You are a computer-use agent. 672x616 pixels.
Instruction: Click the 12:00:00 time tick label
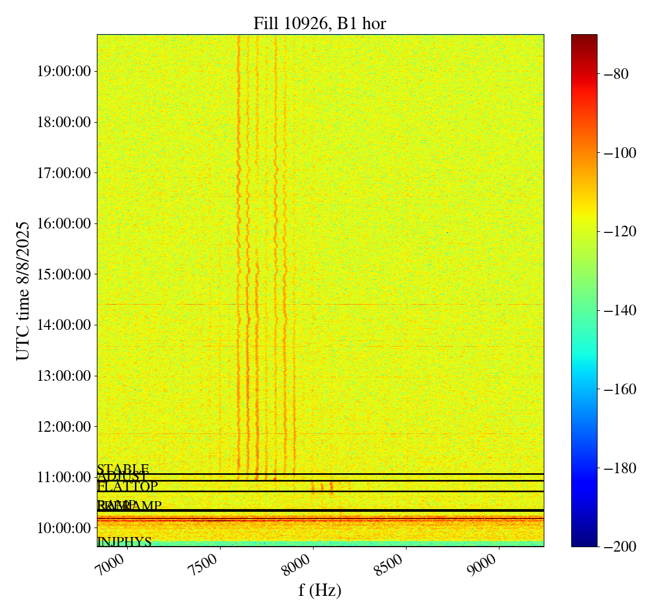pyautogui.click(x=64, y=427)
